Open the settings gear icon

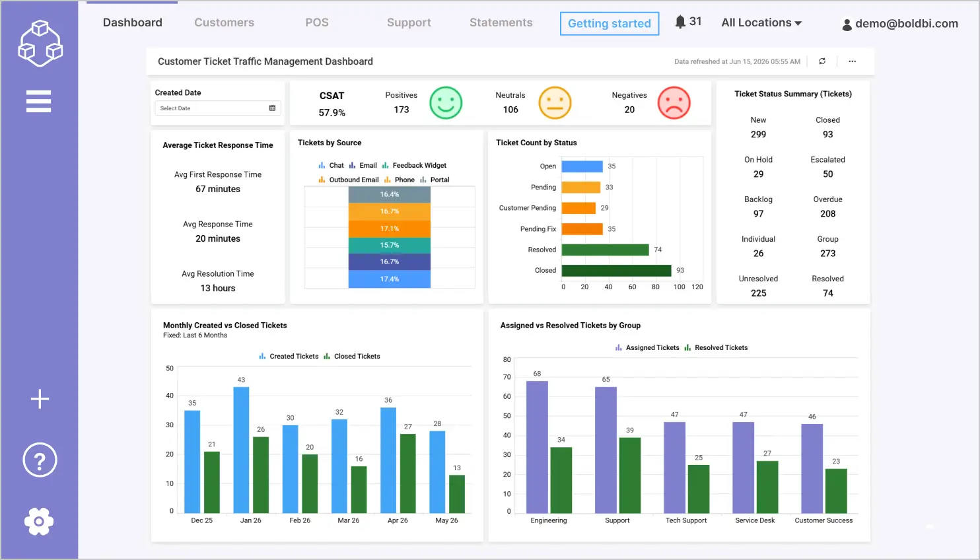point(39,522)
